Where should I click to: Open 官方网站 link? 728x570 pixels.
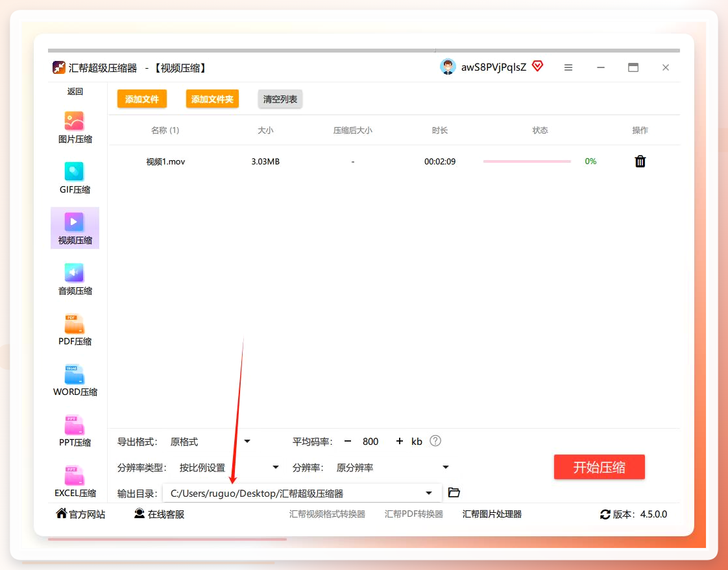(x=80, y=514)
